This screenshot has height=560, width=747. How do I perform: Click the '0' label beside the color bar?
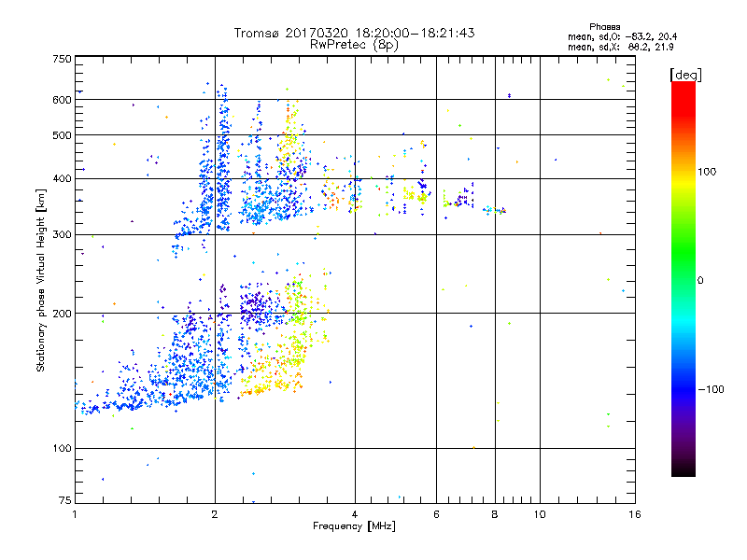click(x=700, y=281)
